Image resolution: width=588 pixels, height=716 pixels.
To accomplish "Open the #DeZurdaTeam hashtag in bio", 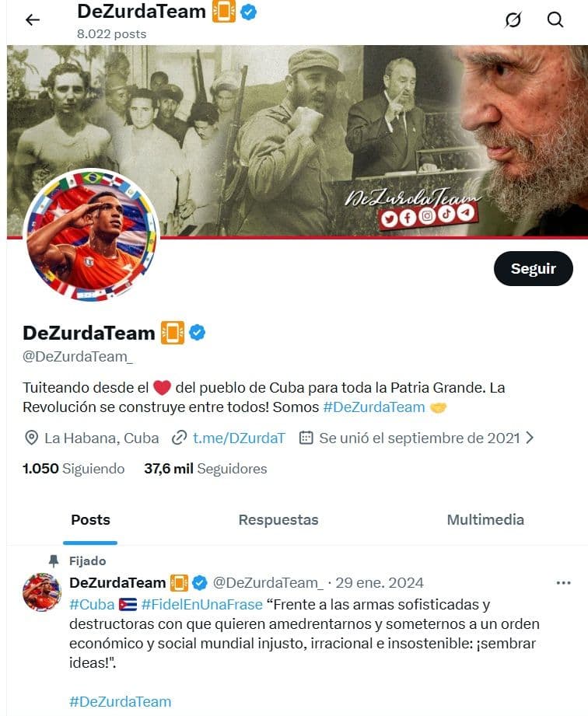I will coord(374,407).
